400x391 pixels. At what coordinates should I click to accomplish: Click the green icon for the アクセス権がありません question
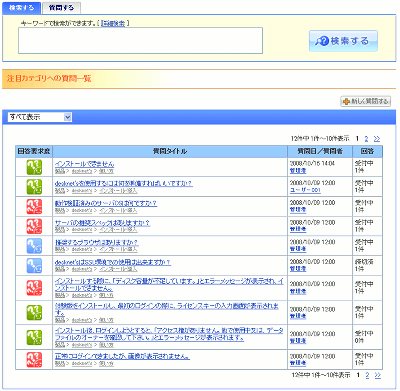click(34, 337)
